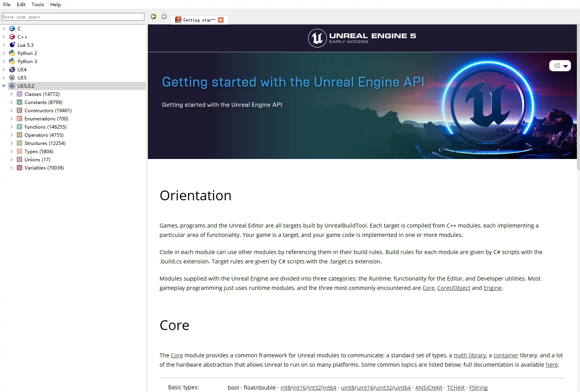This screenshot has width=580, height=392.
Task: Open the math library link
Action: tap(470, 355)
